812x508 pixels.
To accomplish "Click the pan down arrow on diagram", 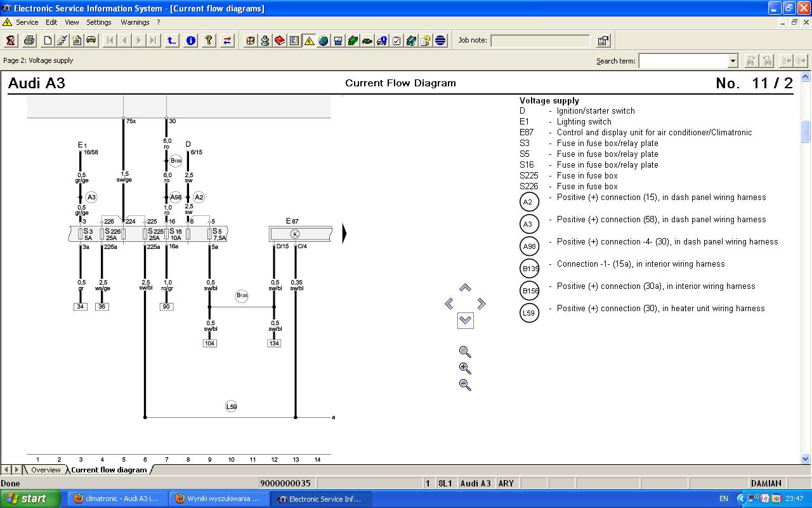I will coord(465,321).
